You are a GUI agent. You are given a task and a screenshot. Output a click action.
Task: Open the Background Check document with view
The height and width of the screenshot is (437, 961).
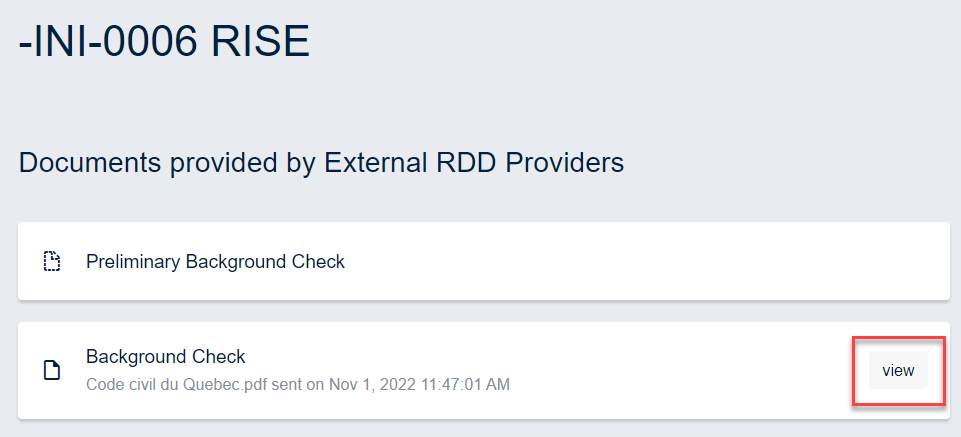click(897, 371)
